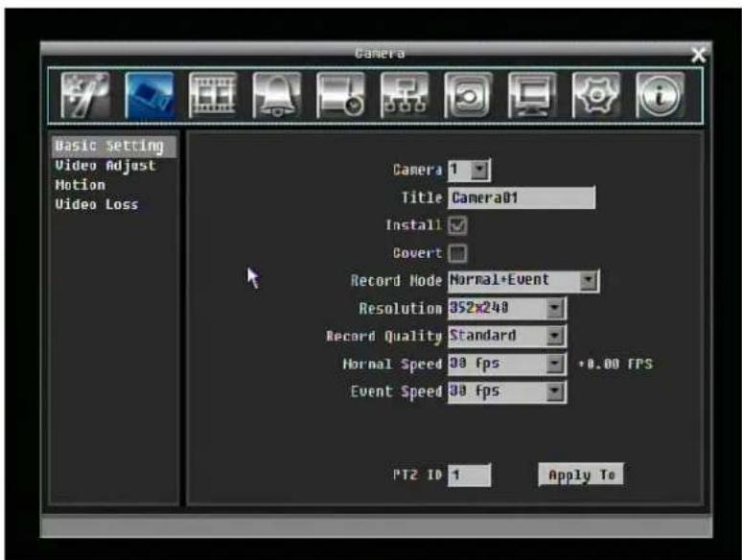The width and height of the screenshot is (742, 560).
Task: Open the alarm bell settings icon
Action: pyautogui.click(x=277, y=95)
